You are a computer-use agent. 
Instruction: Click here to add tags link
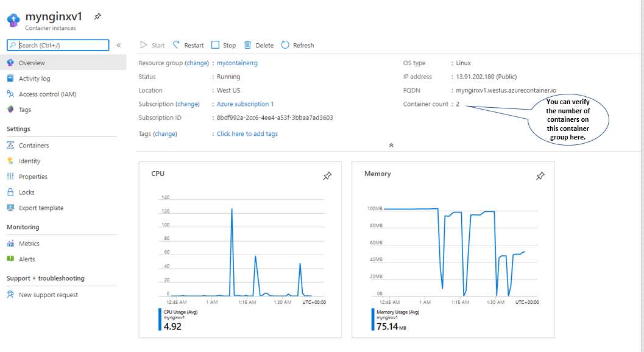pyautogui.click(x=247, y=134)
